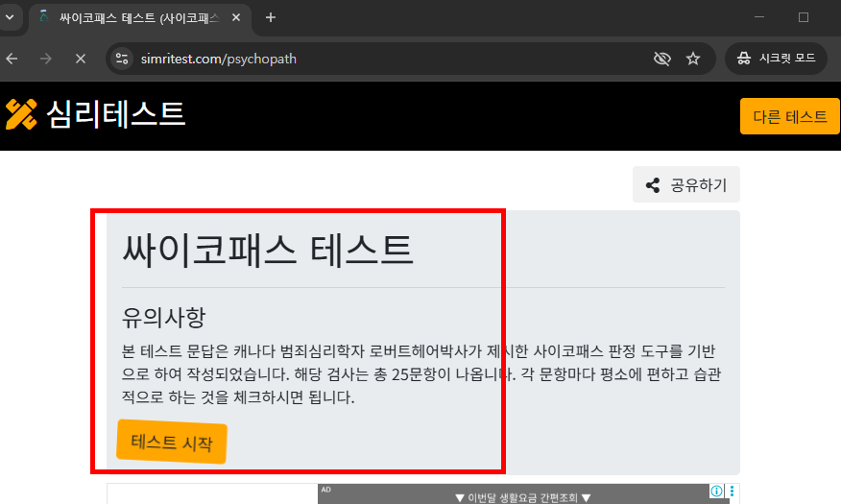Screen dimensions: 841x504
Task: Click the 심리테스트 pencil-ruler logo icon
Action: point(21,115)
